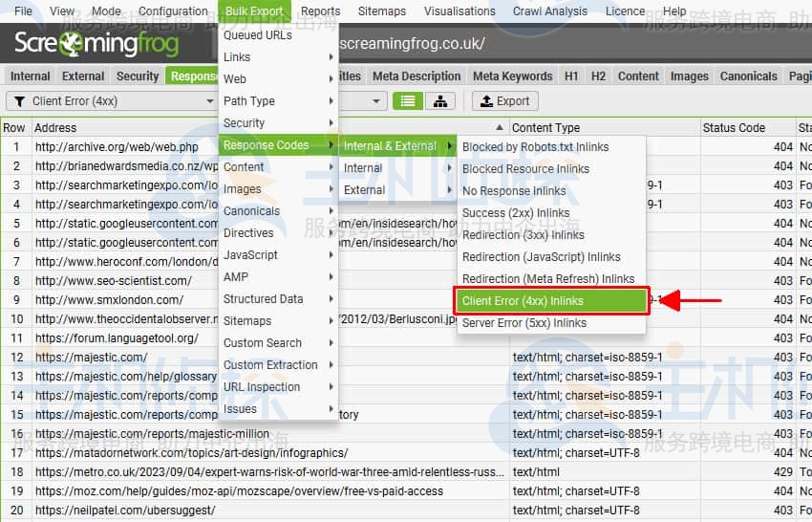Switch to the Meta Description tab

pos(417,76)
